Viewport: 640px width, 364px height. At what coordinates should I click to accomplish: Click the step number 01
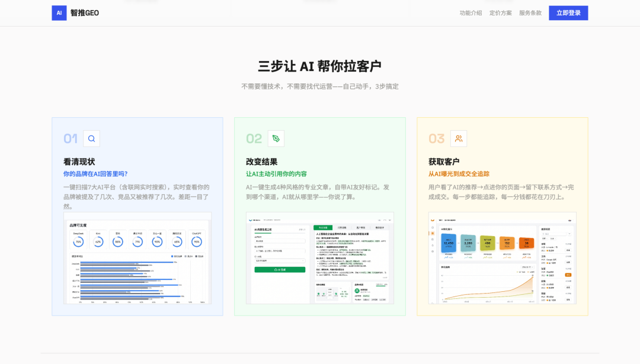click(71, 138)
